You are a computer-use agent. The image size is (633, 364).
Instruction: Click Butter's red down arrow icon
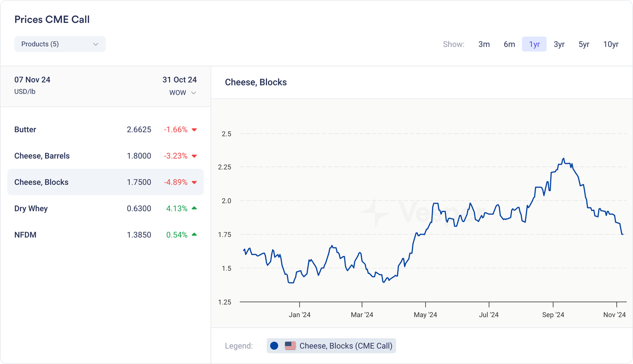point(194,130)
